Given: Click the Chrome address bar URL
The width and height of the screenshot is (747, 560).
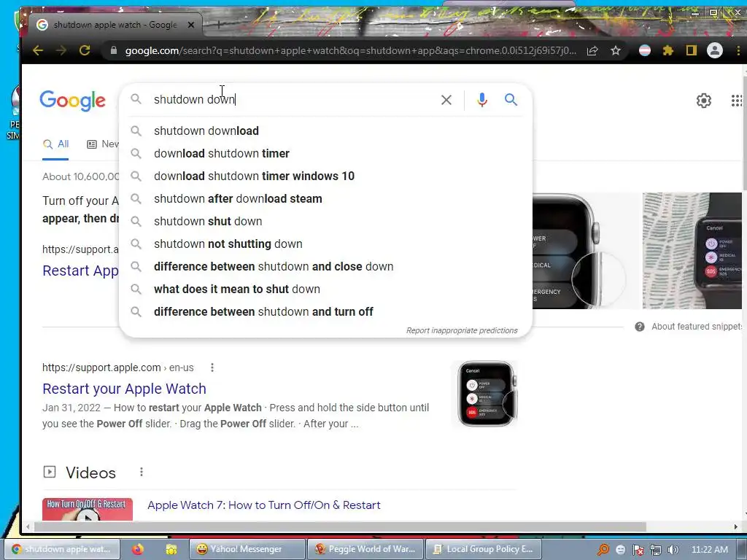Looking at the screenshot, I should pyautogui.click(x=351, y=50).
